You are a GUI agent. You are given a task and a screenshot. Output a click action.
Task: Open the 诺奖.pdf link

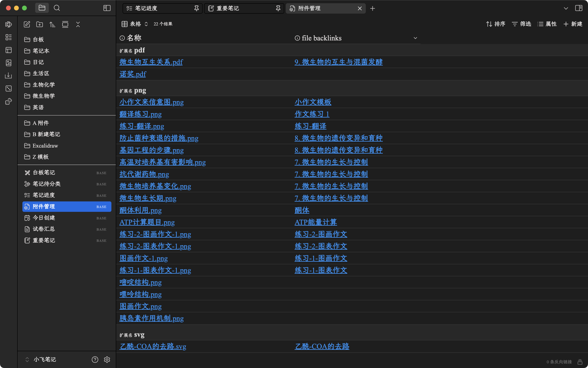click(x=133, y=74)
